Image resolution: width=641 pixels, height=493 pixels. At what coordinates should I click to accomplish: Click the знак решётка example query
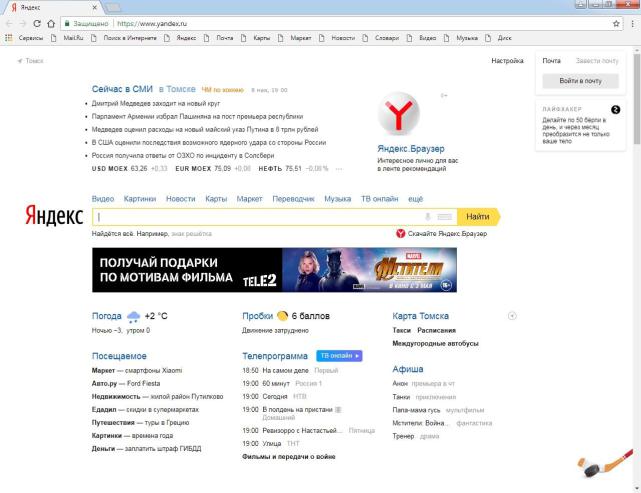pyautogui.click(x=191, y=234)
